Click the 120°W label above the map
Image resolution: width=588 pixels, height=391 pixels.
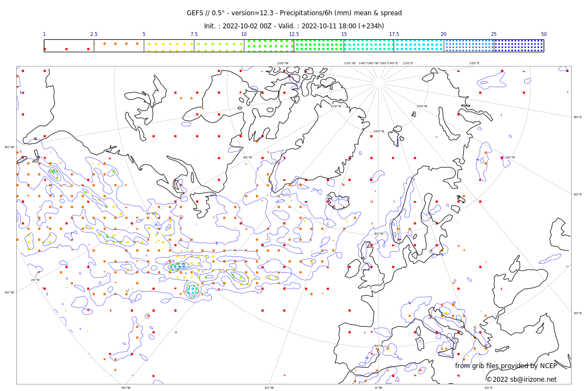[x=350, y=63]
